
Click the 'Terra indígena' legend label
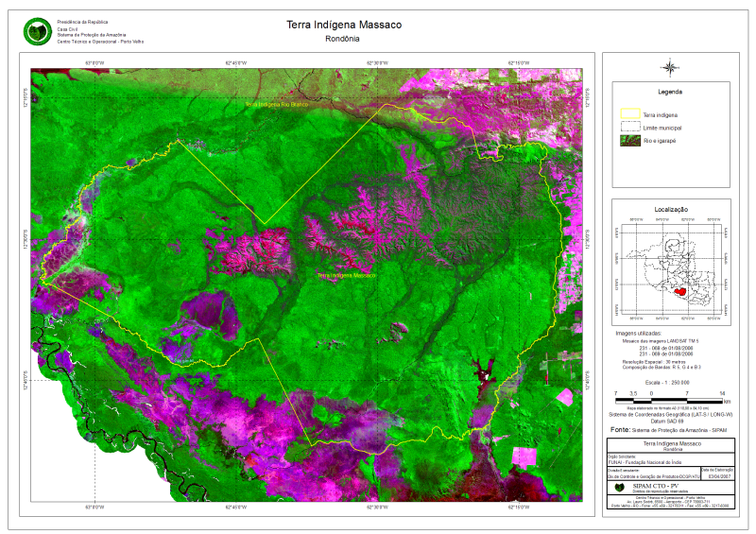(x=660, y=114)
